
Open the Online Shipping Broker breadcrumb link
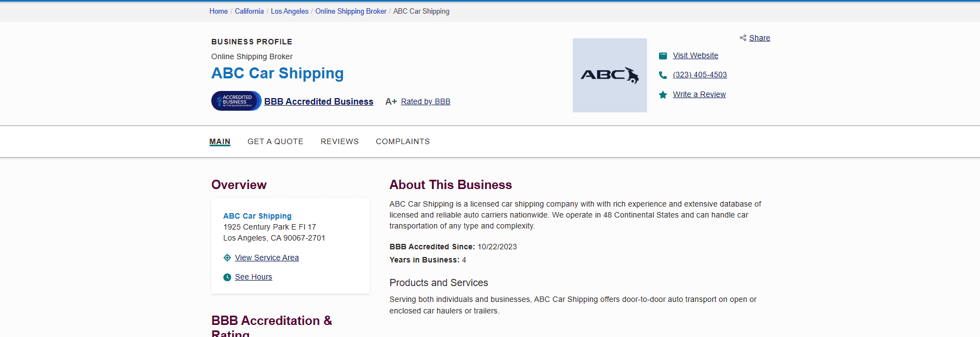351,11
